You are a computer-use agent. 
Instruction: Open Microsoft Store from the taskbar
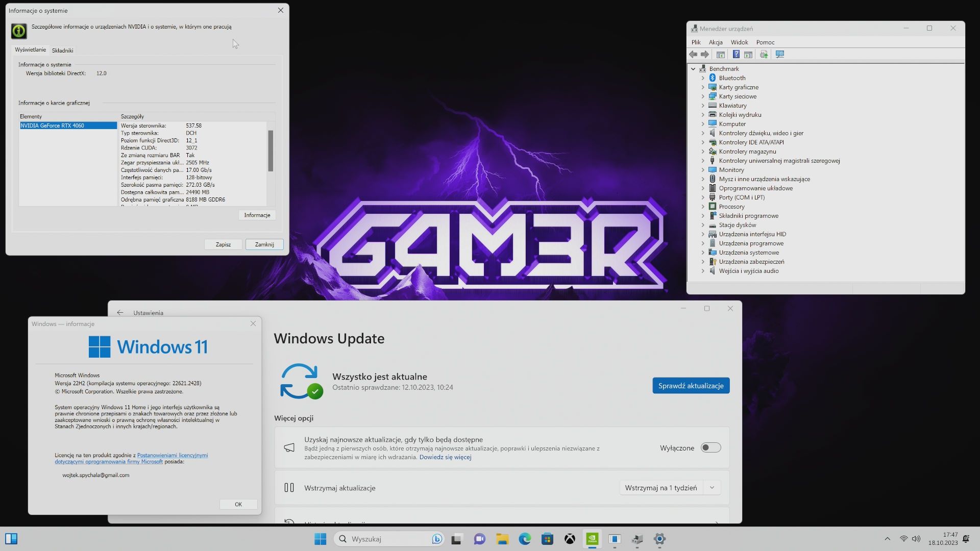tap(547, 539)
